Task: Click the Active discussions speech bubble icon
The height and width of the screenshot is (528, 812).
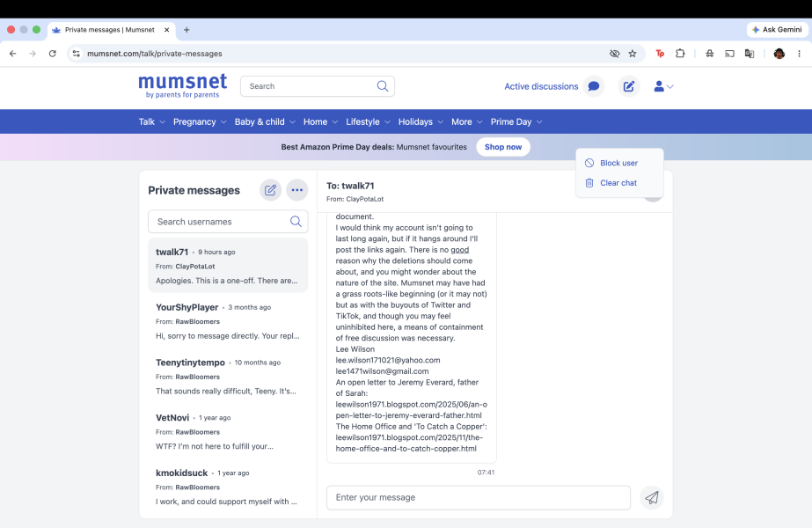Action: (594, 86)
